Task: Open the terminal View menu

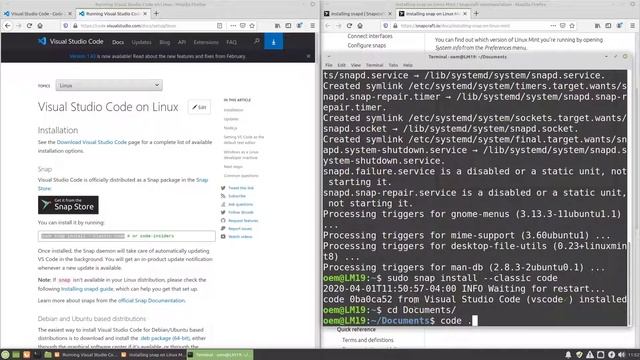Action: pos(356,65)
